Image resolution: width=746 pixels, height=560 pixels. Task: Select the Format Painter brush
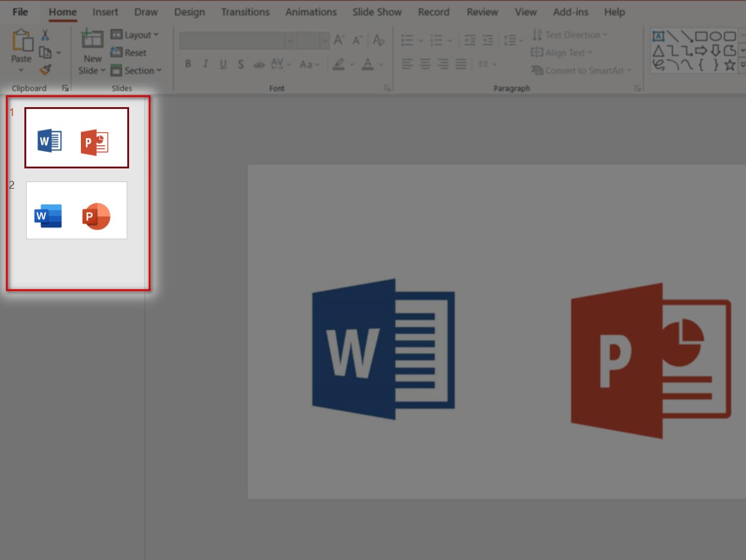point(45,70)
